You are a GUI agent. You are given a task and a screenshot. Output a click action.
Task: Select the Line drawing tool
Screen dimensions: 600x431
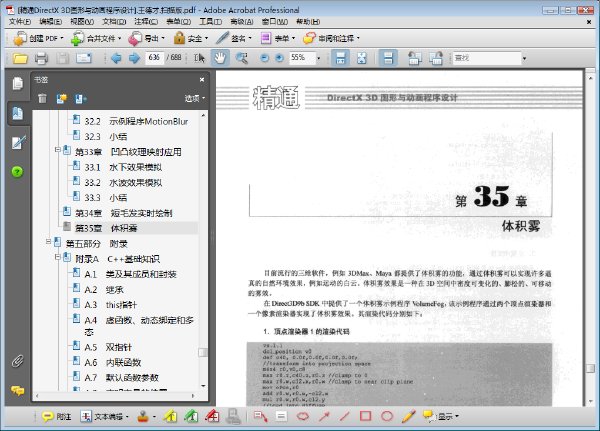[344, 416]
